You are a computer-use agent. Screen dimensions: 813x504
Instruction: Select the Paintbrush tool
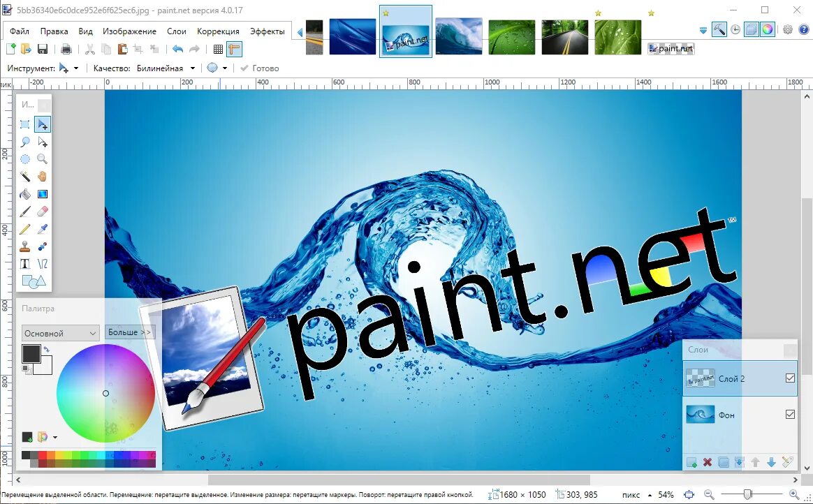(x=25, y=212)
